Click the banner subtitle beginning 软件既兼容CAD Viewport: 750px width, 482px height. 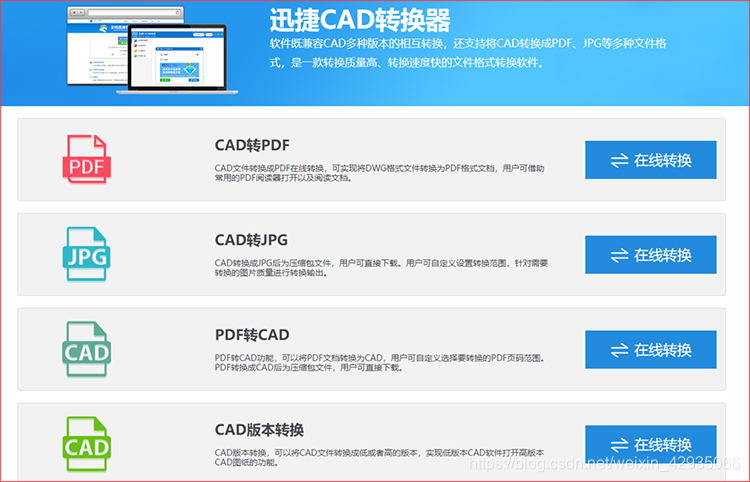click(468, 53)
